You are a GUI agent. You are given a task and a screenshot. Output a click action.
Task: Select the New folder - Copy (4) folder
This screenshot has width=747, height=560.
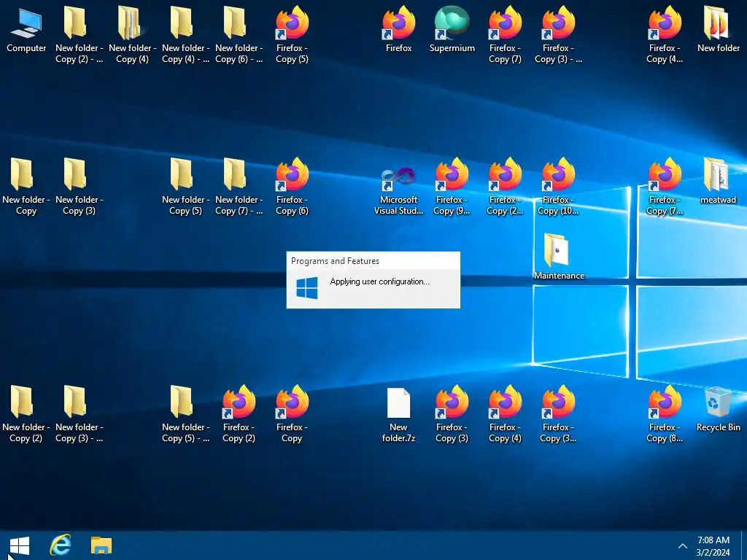133,36
